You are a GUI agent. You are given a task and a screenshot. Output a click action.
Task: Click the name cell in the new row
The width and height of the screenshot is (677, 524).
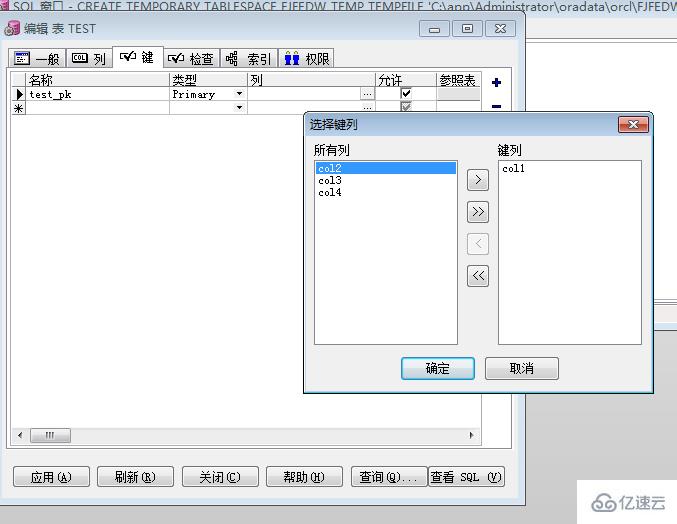(98, 108)
